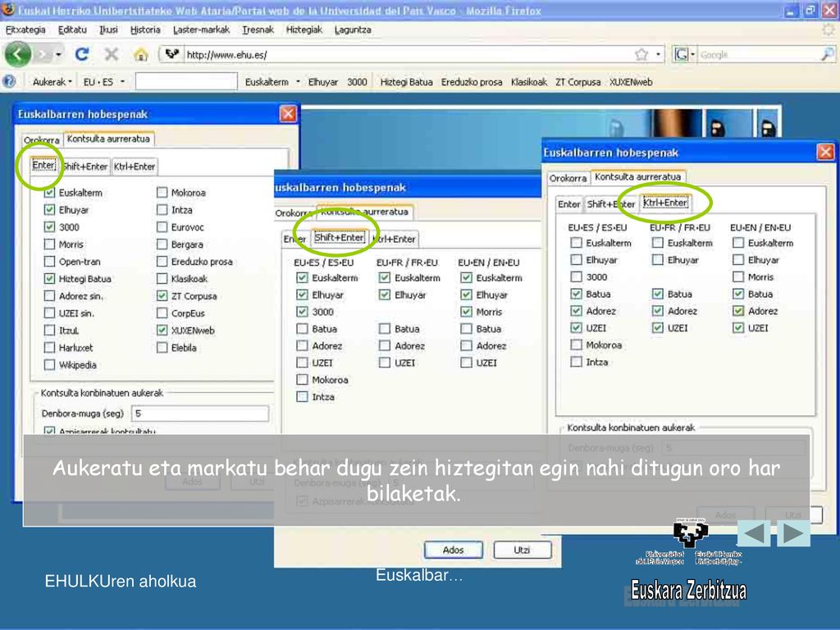Open the Laster-markak menu
The image size is (840, 630).
point(201,30)
